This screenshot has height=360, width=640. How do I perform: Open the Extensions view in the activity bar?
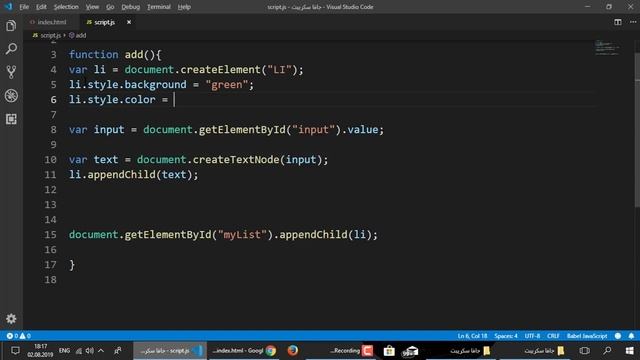coord(11,119)
